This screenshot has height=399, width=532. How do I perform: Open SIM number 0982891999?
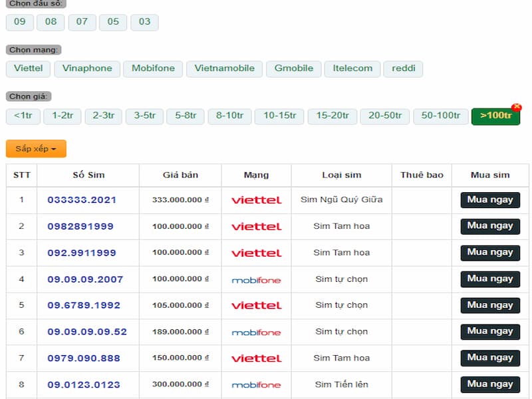[80, 227]
